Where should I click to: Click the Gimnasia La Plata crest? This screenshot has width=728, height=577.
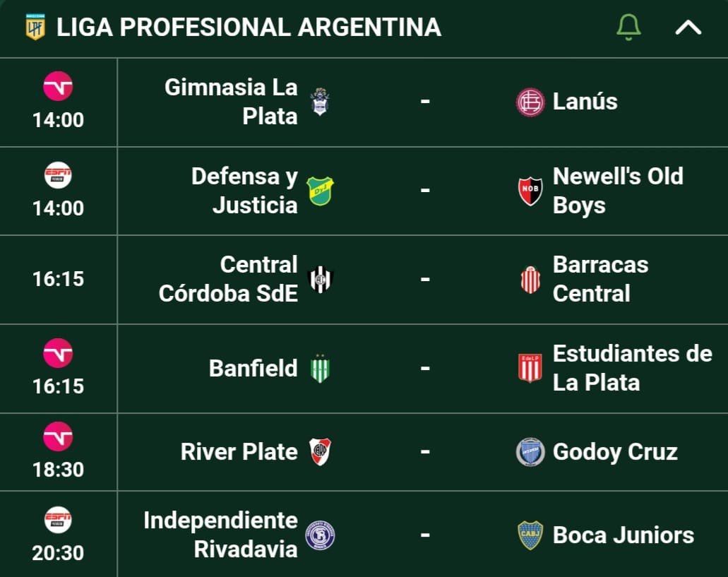click(320, 102)
